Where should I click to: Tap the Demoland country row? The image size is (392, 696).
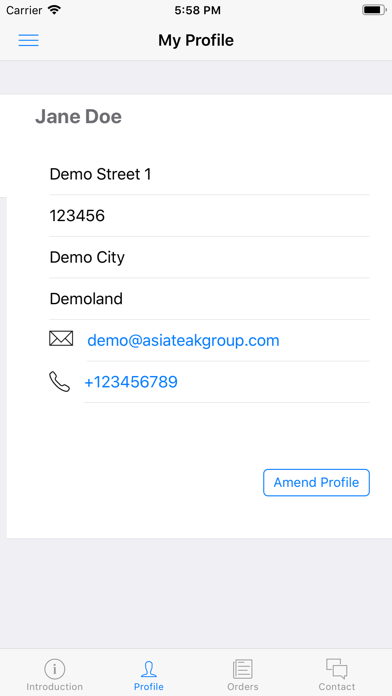click(210, 299)
